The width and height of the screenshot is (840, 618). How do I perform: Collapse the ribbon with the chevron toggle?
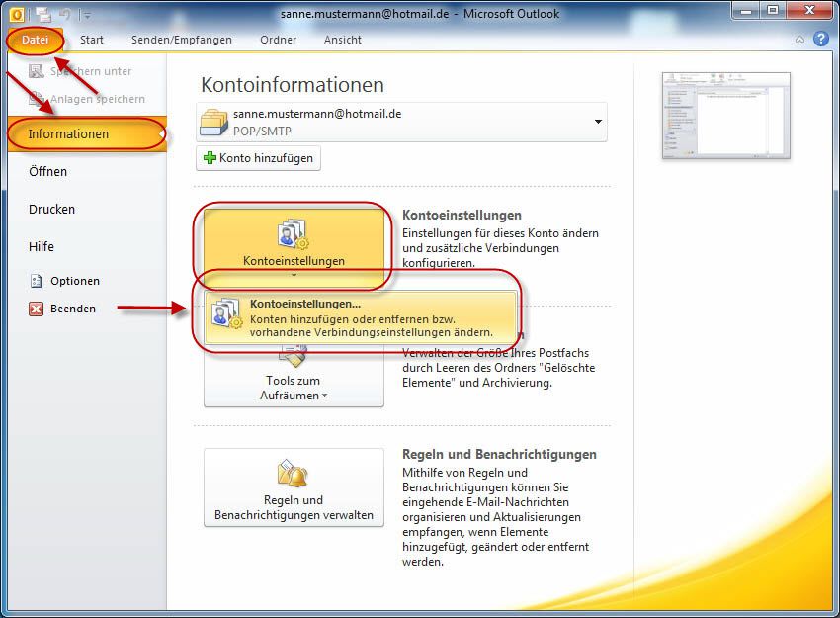799,40
